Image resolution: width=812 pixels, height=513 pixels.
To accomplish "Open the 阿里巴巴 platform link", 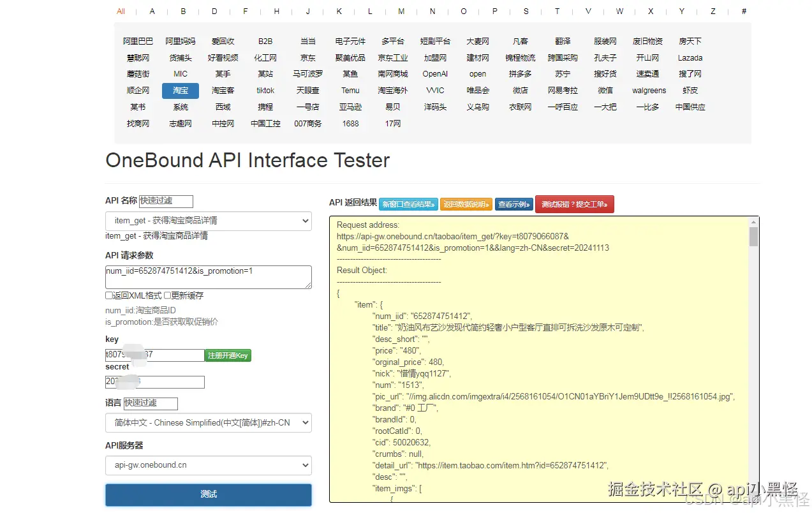I will 138,41.
